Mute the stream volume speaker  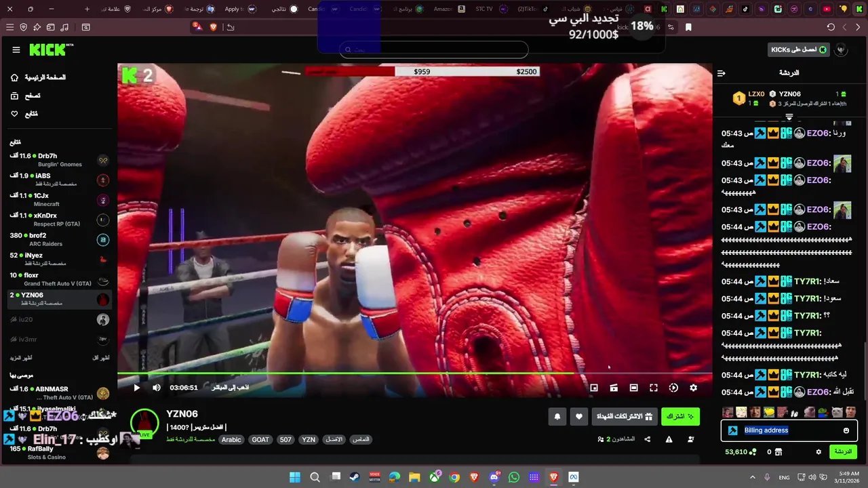(157, 388)
